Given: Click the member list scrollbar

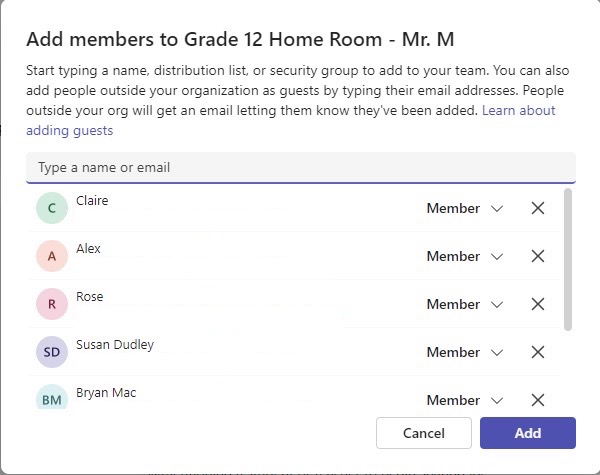Looking at the screenshot, I should coord(568,260).
